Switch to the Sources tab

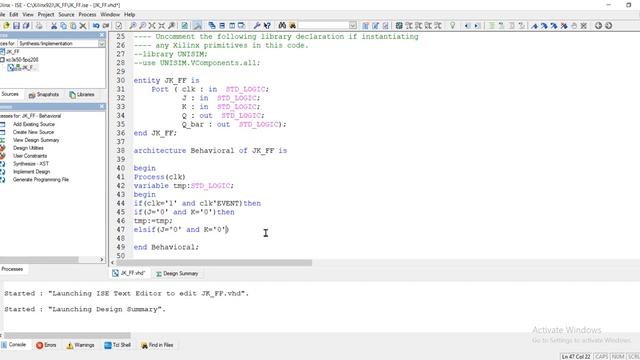[x=10, y=94]
